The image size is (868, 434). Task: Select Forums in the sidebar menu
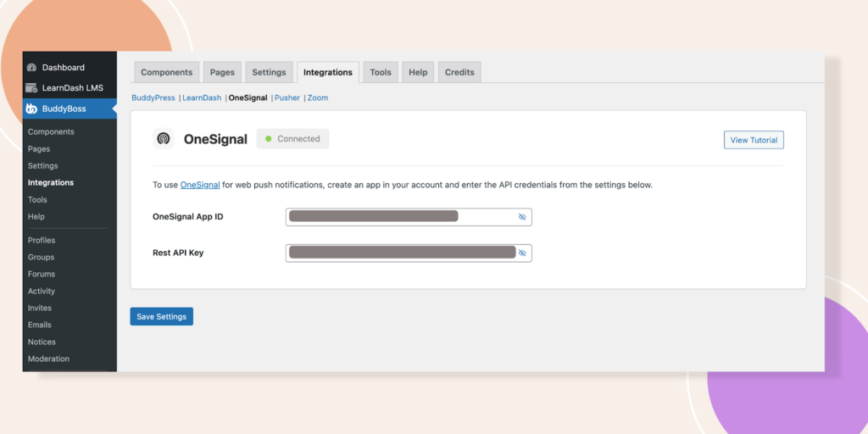click(41, 274)
